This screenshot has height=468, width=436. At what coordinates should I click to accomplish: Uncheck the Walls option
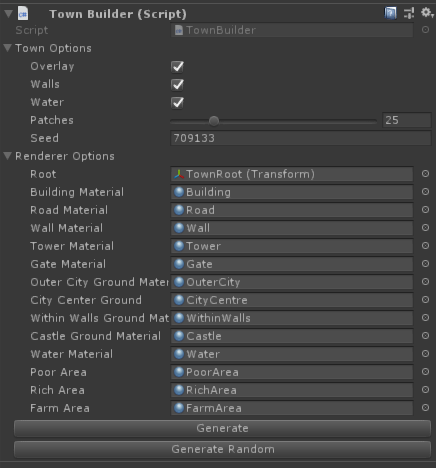click(x=177, y=84)
